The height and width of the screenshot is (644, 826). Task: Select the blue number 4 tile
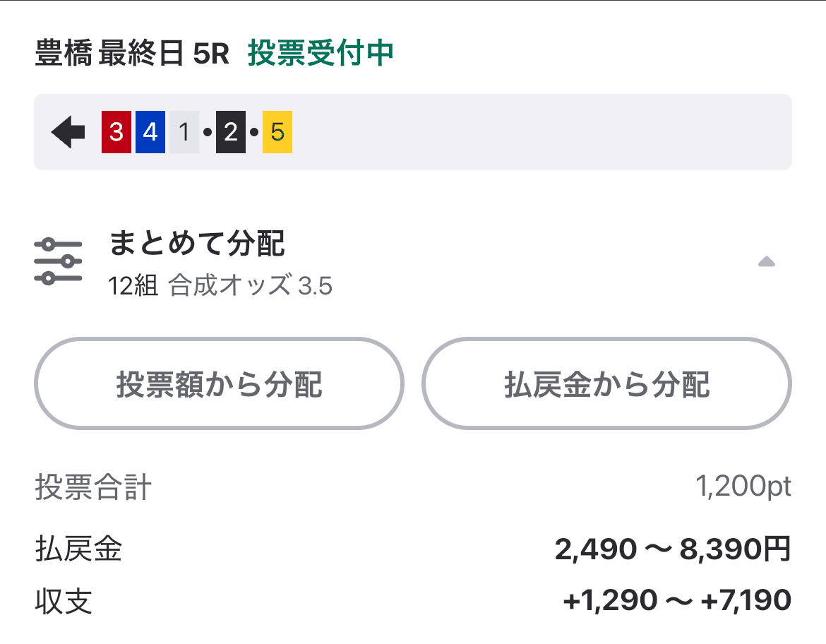(x=150, y=131)
